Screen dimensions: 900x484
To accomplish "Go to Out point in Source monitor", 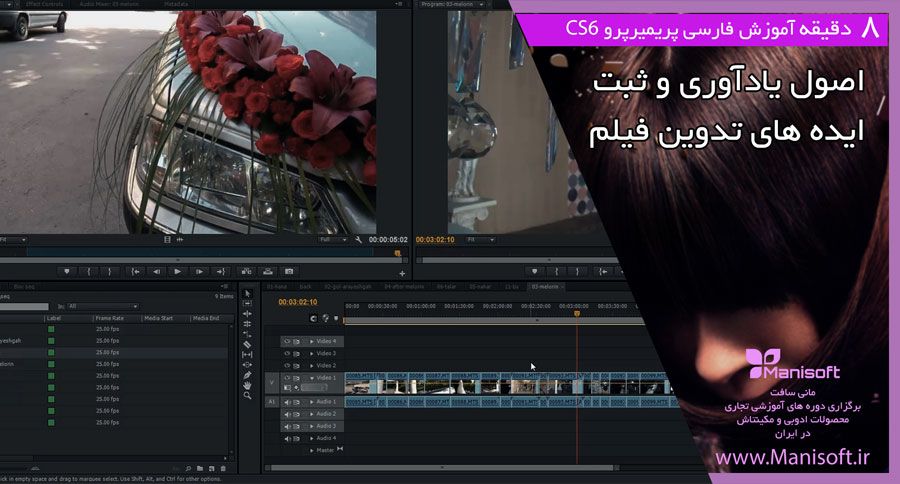I will pyautogui.click(x=221, y=272).
